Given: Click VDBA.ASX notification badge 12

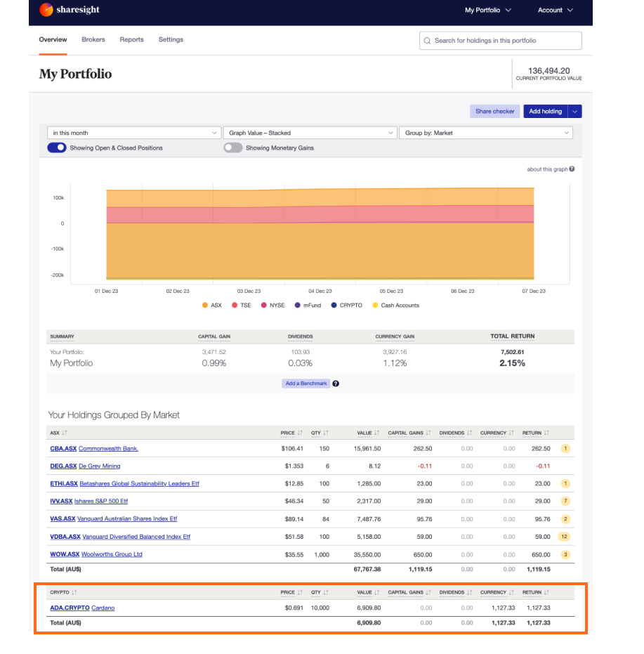Looking at the screenshot, I should (x=564, y=537).
